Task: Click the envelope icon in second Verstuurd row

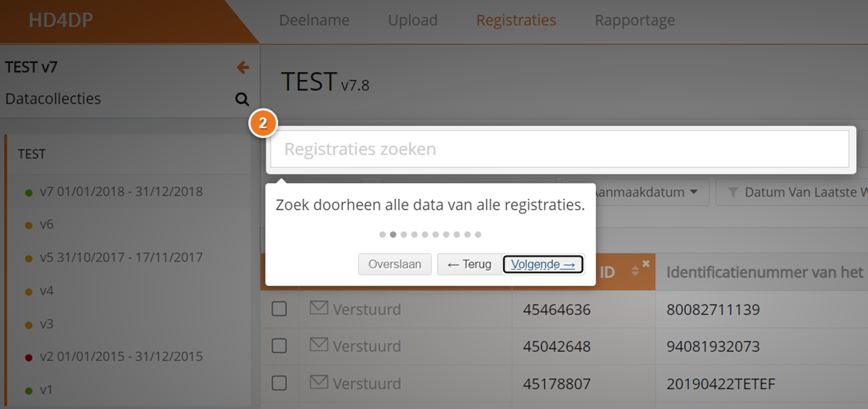Action: click(319, 345)
